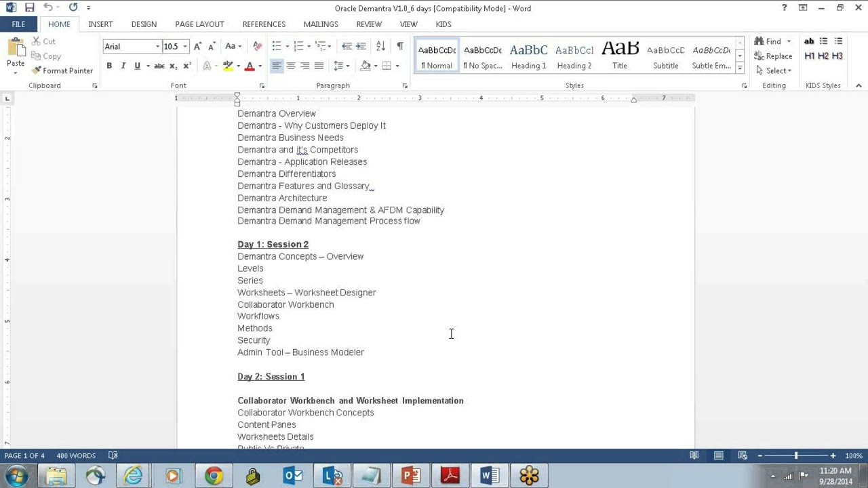The width and height of the screenshot is (868, 488).
Task: Save the document from the Quick Access Toolbar
Action: tap(29, 7)
